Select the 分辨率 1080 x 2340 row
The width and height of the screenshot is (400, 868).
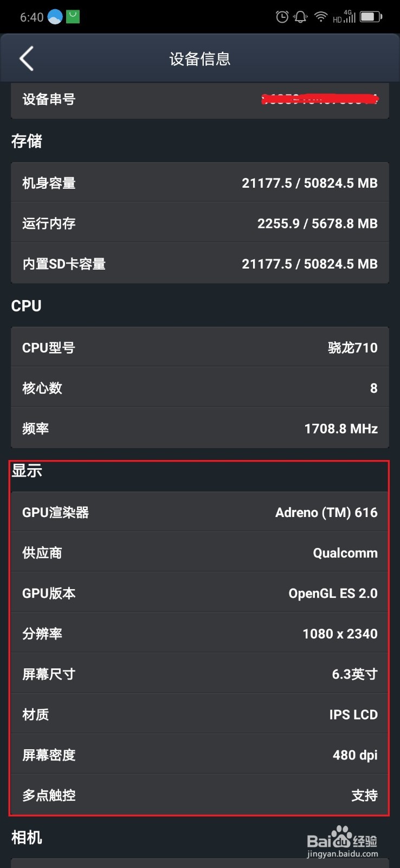click(x=200, y=633)
